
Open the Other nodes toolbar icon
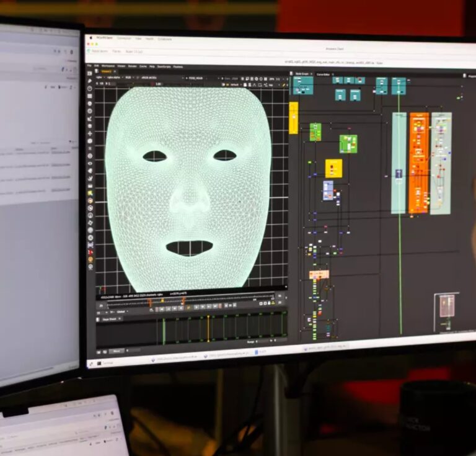click(90, 186)
